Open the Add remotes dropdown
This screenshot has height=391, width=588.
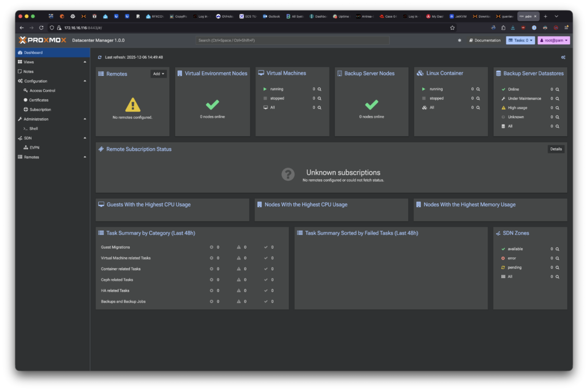[x=158, y=74]
